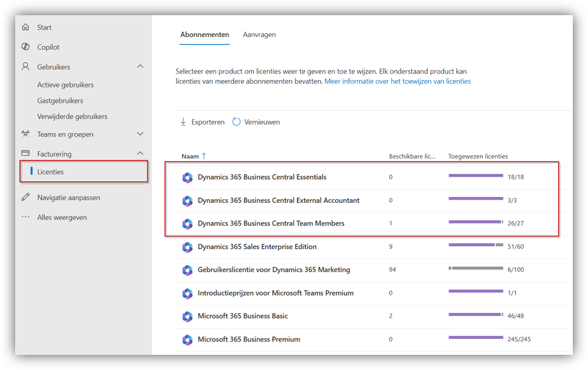Click the 3/3 license usage bar
This screenshot has height=370, width=588.
[476, 199]
